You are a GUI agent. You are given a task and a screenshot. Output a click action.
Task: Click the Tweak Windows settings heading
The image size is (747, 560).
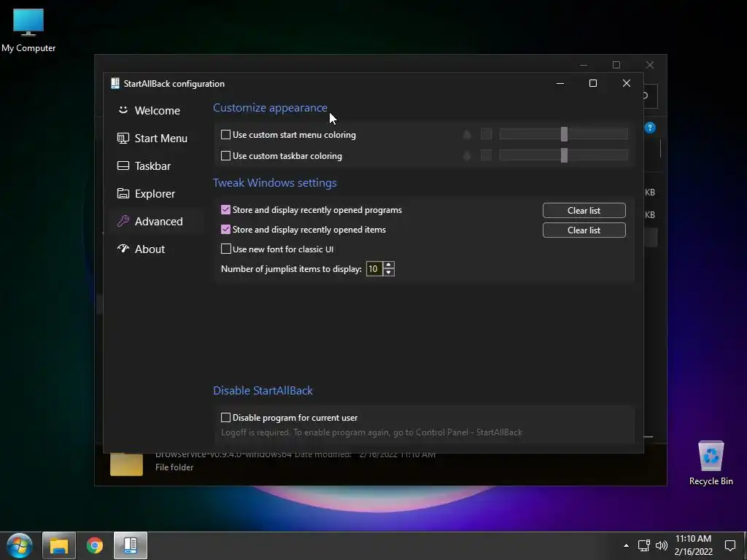click(275, 183)
